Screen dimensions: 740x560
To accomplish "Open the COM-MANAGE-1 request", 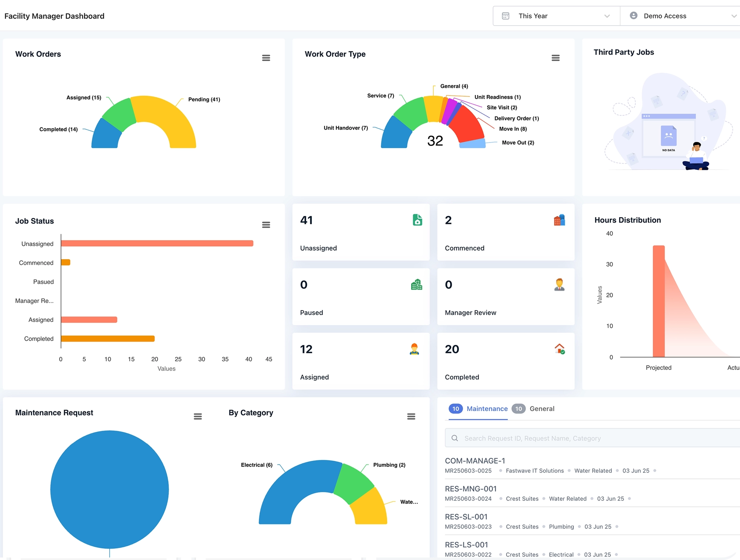I will pyautogui.click(x=475, y=461).
